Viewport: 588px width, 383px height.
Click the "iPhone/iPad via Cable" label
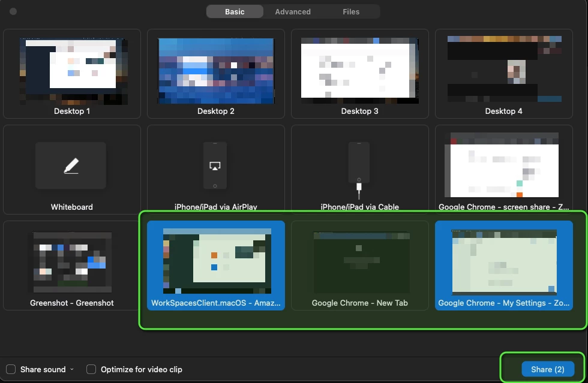[359, 207]
